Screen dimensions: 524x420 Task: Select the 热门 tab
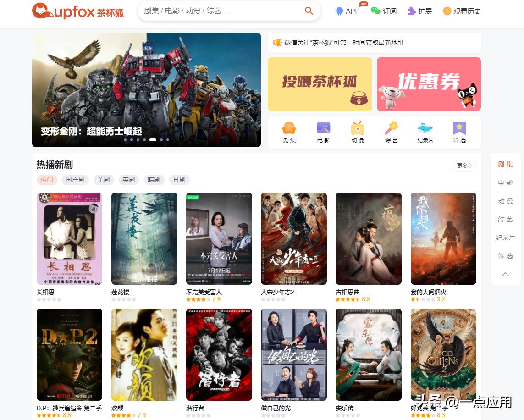click(47, 180)
